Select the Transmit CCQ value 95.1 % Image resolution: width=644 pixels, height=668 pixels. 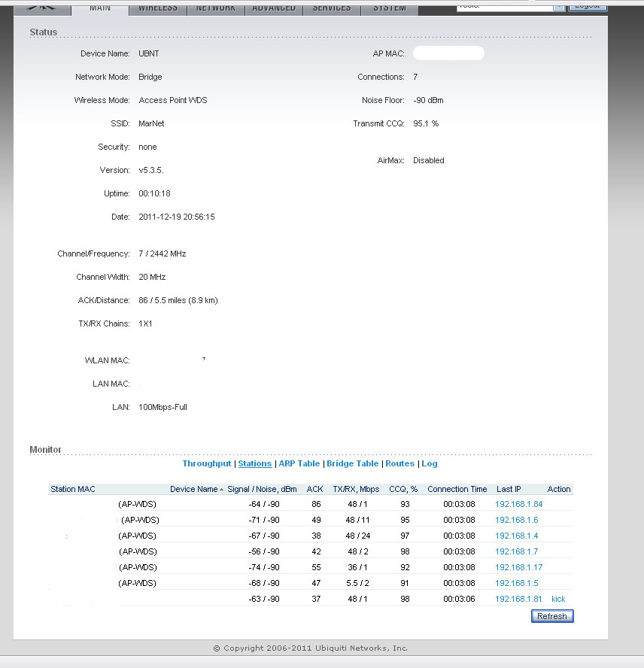(x=426, y=123)
